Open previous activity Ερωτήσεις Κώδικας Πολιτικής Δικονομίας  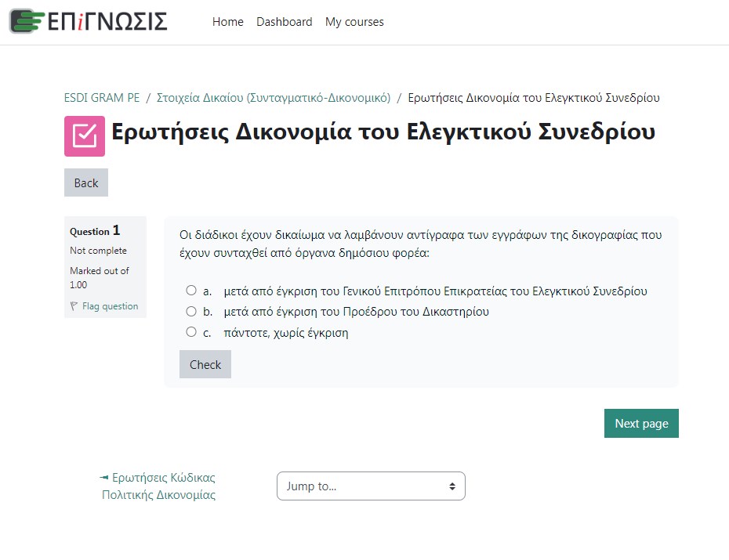click(x=158, y=486)
